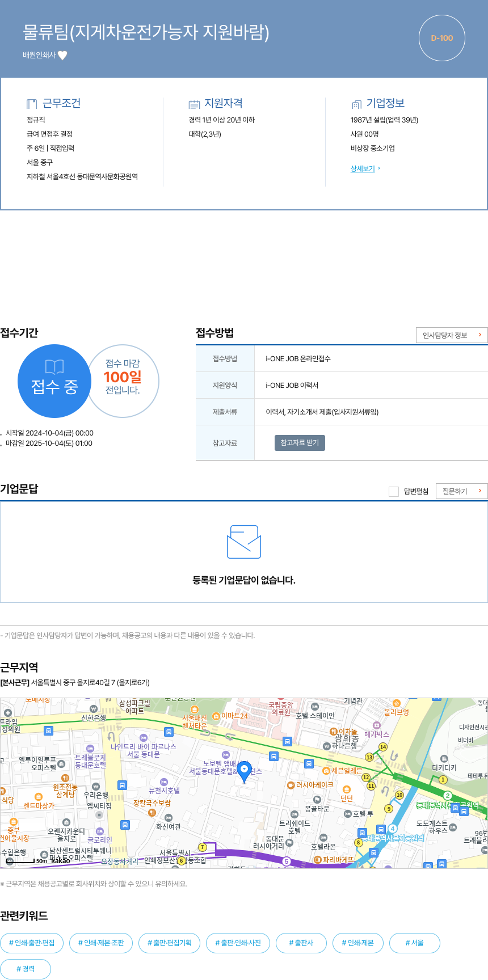488x980 pixels.
Task: Click the 메가박스 icon on map
Action: (x=376, y=725)
